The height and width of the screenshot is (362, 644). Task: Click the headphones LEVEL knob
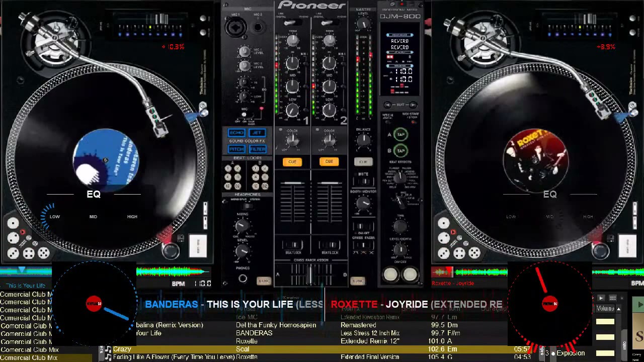243,251
